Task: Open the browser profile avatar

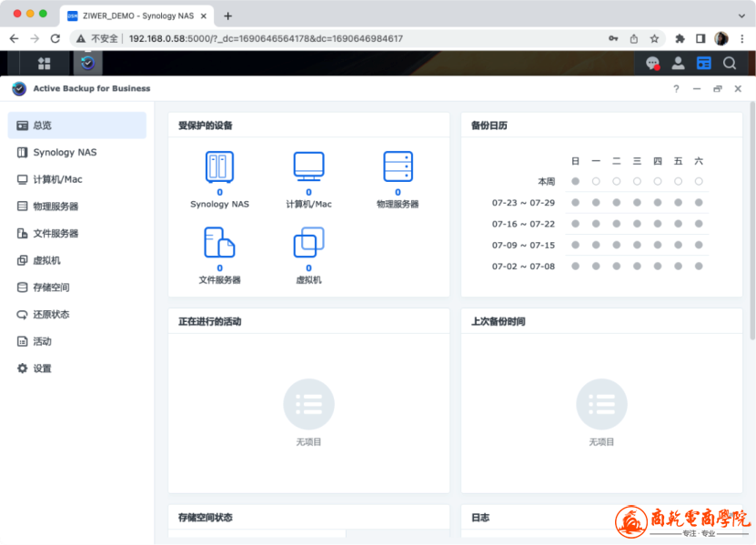Action: (721, 38)
